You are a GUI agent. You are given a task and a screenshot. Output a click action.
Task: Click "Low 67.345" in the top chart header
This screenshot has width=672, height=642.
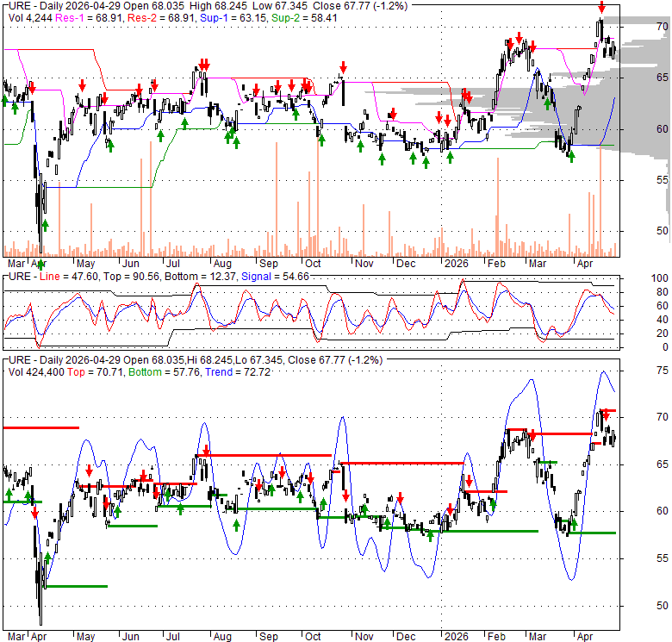point(278,6)
